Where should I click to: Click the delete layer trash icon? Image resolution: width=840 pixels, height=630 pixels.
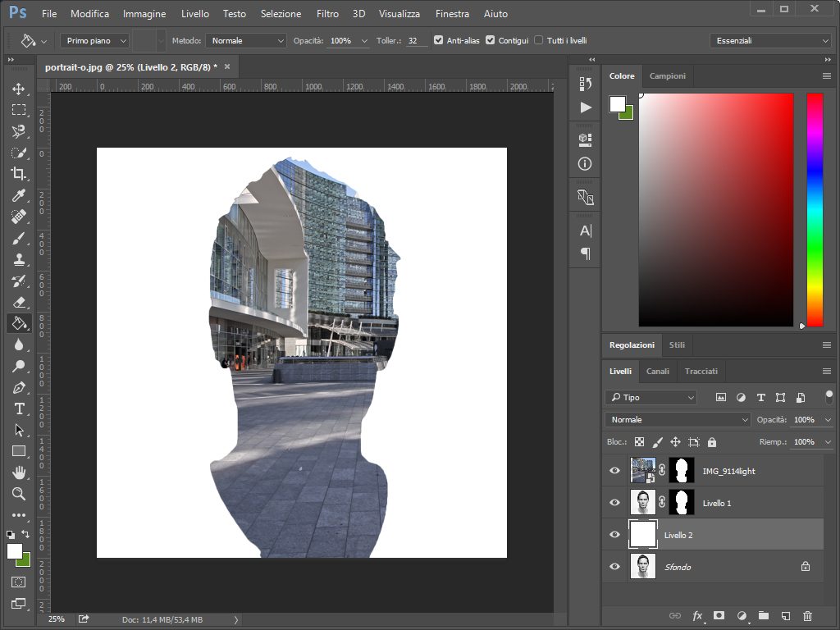coord(807,615)
